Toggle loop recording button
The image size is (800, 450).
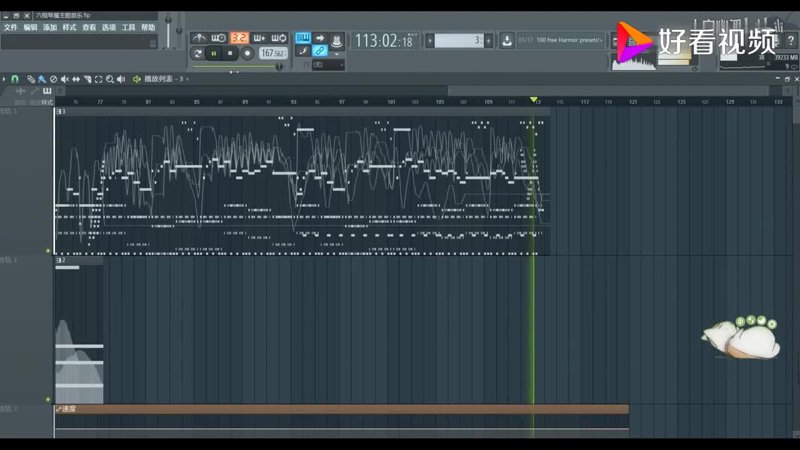pos(279,38)
